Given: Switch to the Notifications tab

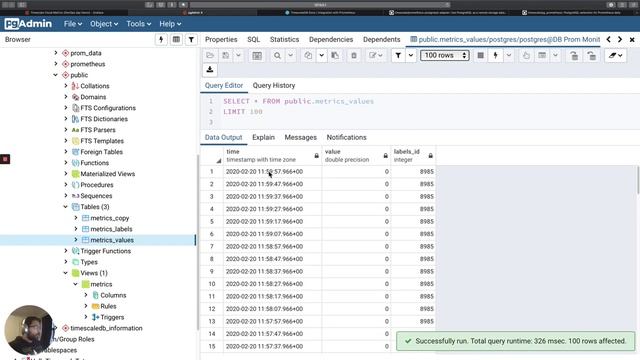Looking at the screenshot, I should click(x=347, y=138).
